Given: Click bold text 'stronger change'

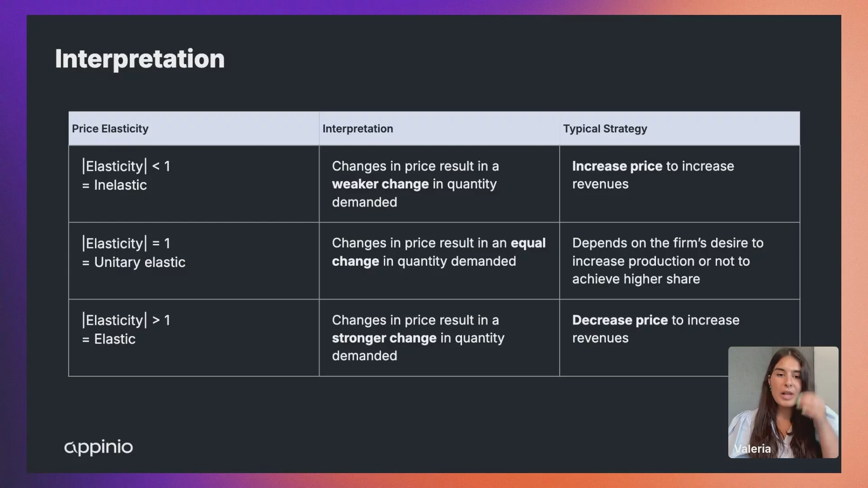Looking at the screenshot, I should pos(384,338).
